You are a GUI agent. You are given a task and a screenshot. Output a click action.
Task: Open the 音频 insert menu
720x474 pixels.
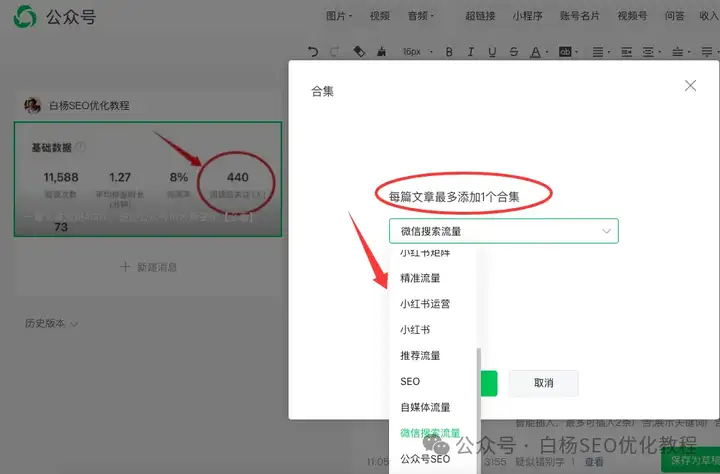click(420, 16)
